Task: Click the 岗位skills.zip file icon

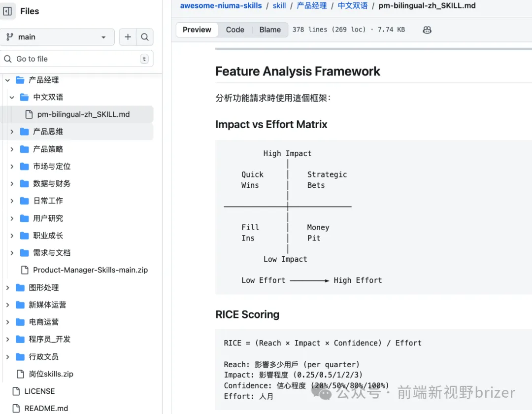Action: pyautogui.click(x=20, y=374)
